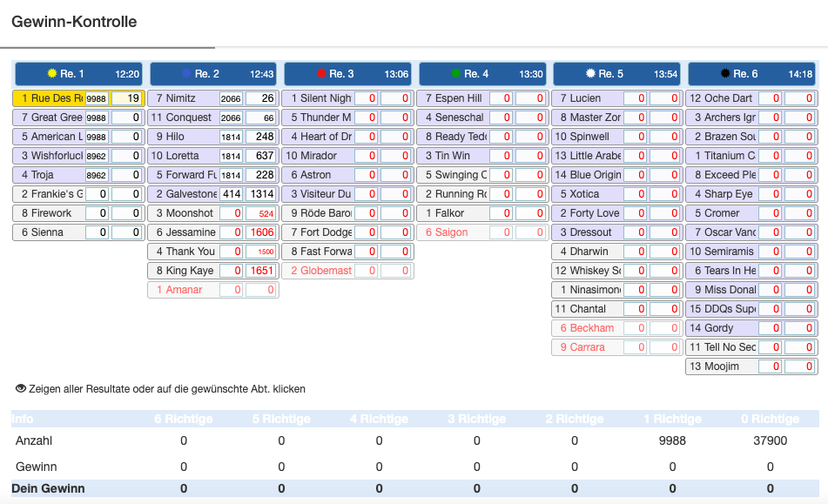The width and height of the screenshot is (828, 504).
Task: Click the 1606 value in Jessamine row
Action: pyautogui.click(x=262, y=232)
